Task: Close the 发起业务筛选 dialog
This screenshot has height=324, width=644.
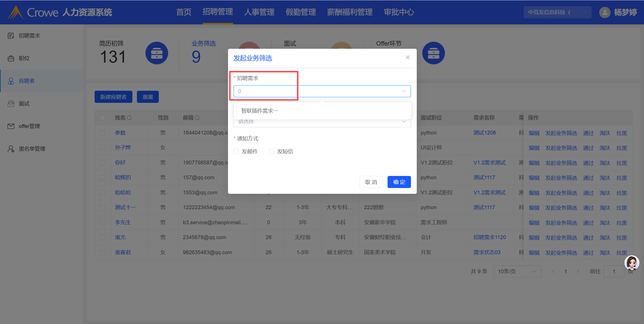Action: 407,58
